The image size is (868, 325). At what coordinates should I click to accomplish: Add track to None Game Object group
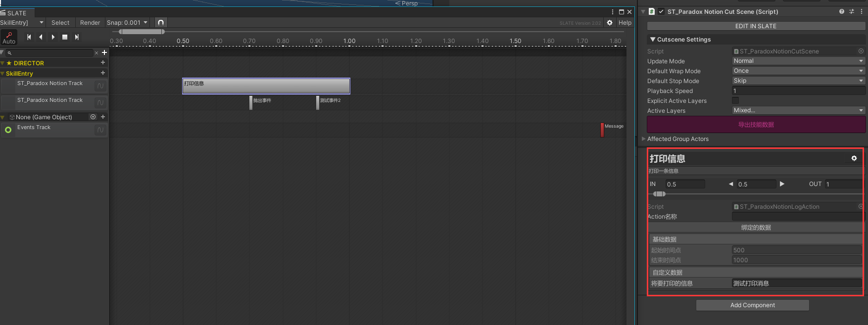(103, 117)
